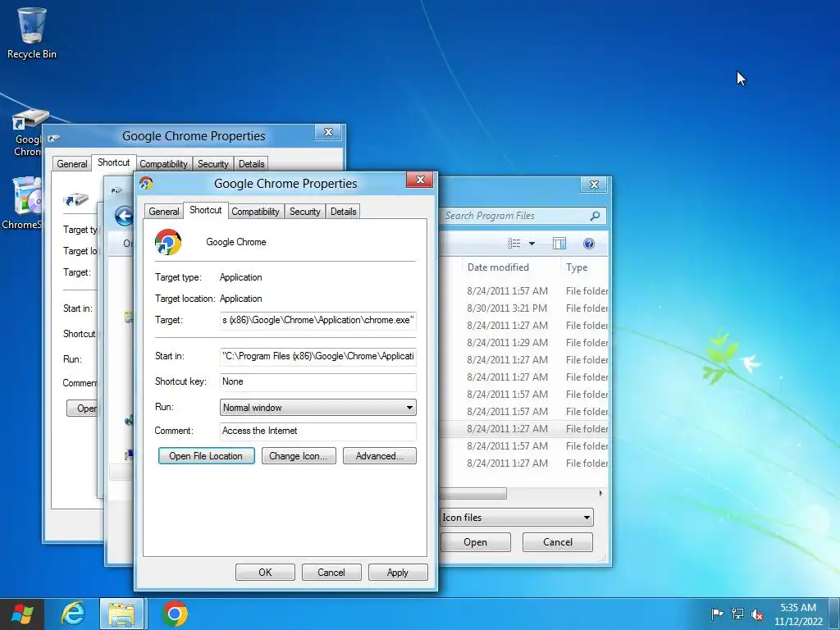840x630 pixels.
Task: Confirm with OK in front Properties dialog
Action: click(x=265, y=572)
